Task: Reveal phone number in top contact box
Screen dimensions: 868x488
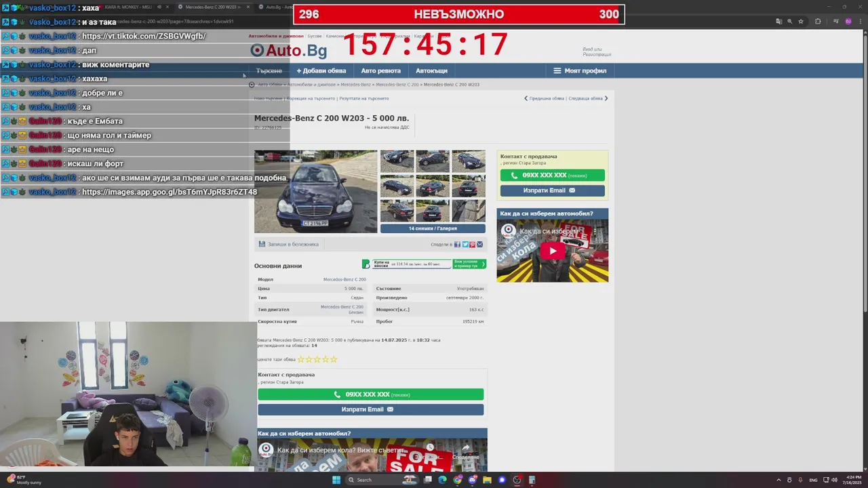Action: [x=553, y=175]
